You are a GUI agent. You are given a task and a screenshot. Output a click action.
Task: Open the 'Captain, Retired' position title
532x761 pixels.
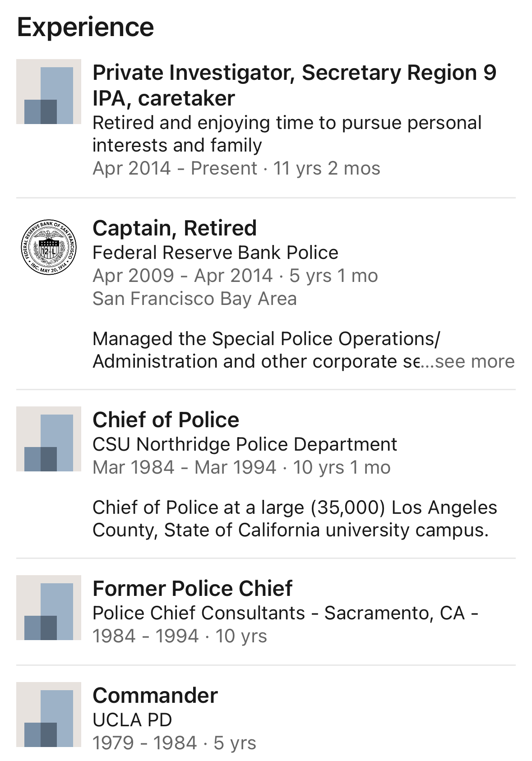[x=175, y=228]
